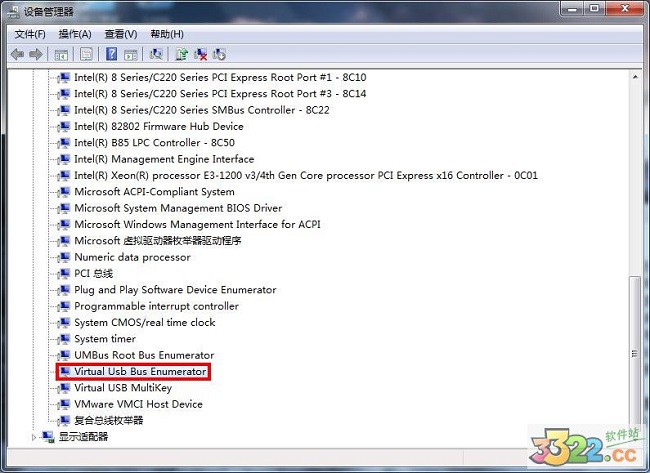Click the Back arrow toolbar icon

[x=17, y=54]
